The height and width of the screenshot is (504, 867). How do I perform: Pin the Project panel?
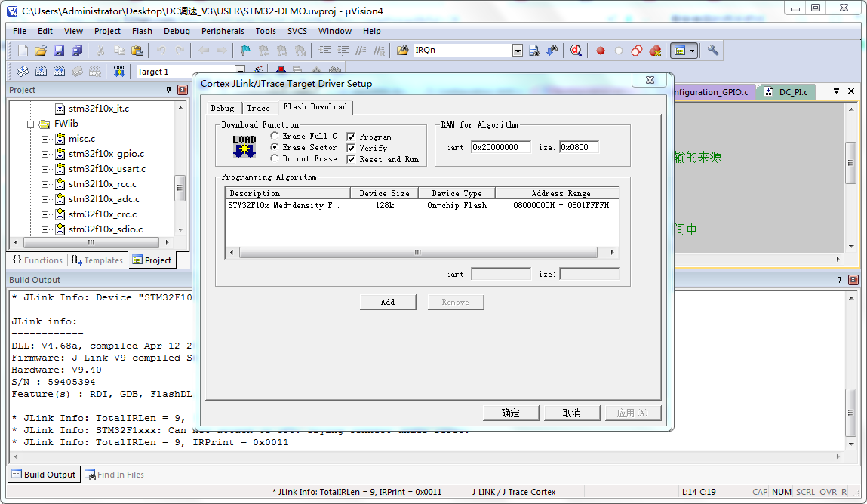(x=168, y=90)
